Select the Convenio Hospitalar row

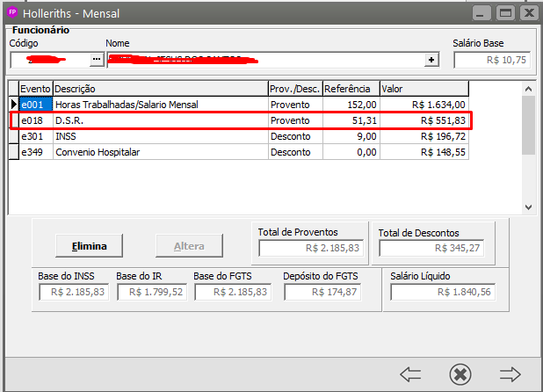click(x=158, y=152)
